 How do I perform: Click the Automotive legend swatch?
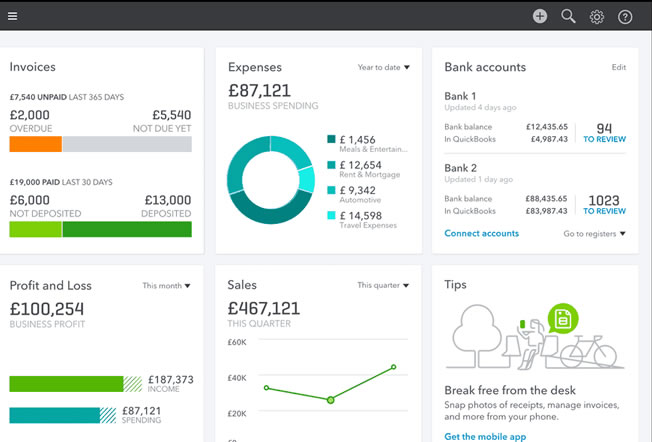(x=331, y=190)
